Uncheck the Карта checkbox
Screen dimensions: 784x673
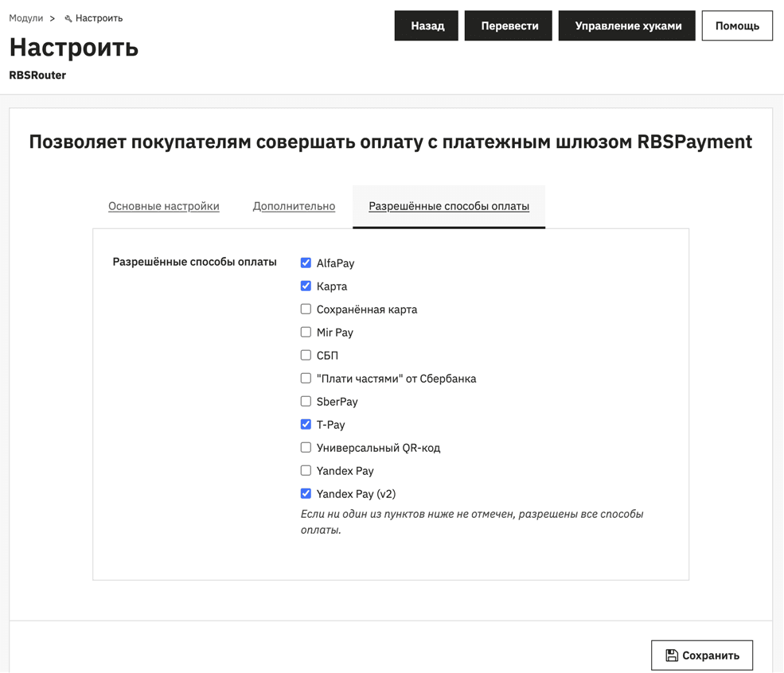pyautogui.click(x=306, y=286)
